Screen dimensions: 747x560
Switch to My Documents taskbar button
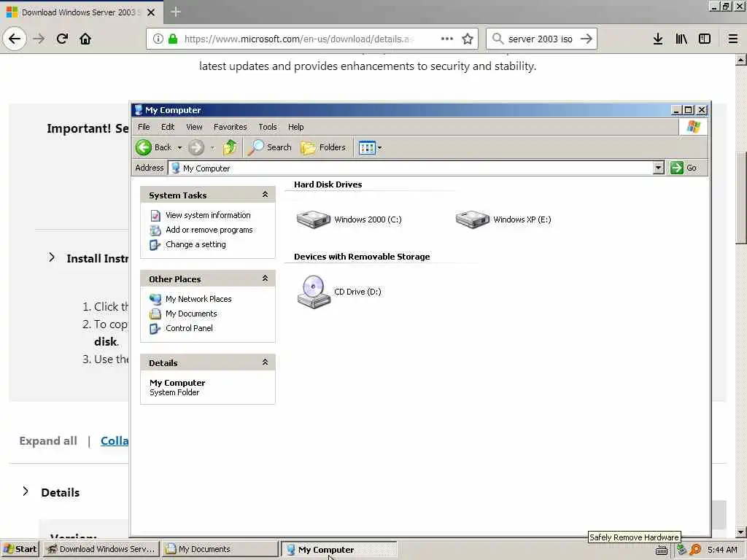[219, 549]
